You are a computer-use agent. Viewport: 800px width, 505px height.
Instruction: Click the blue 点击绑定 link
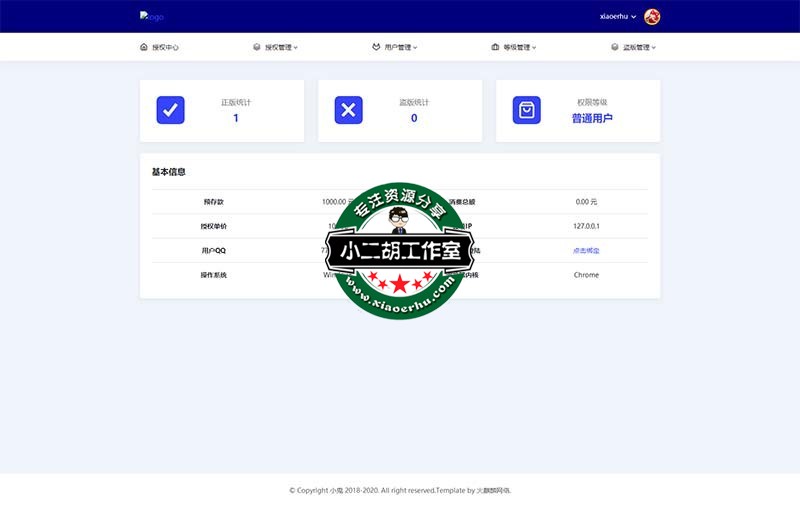pos(586,250)
